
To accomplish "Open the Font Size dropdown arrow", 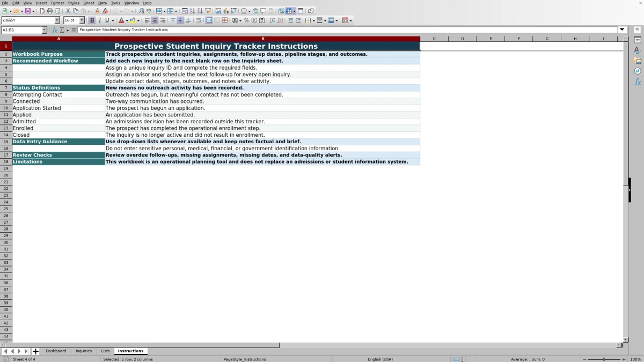I will tap(82, 20).
